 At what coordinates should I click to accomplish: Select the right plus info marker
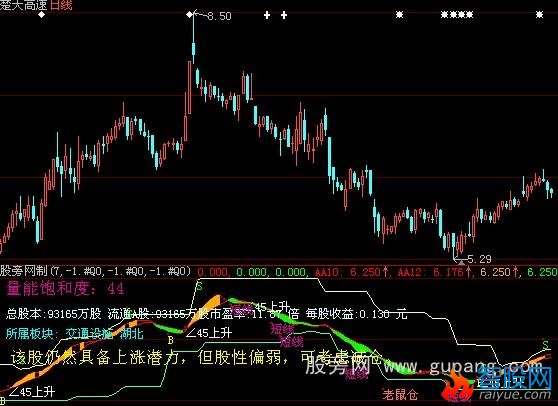pos(284,15)
